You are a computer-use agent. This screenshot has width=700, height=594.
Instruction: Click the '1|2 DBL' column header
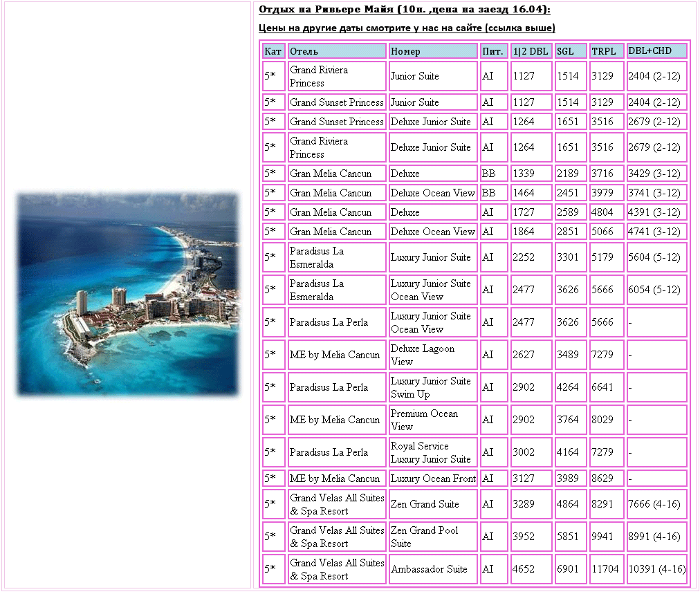click(x=531, y=51)
